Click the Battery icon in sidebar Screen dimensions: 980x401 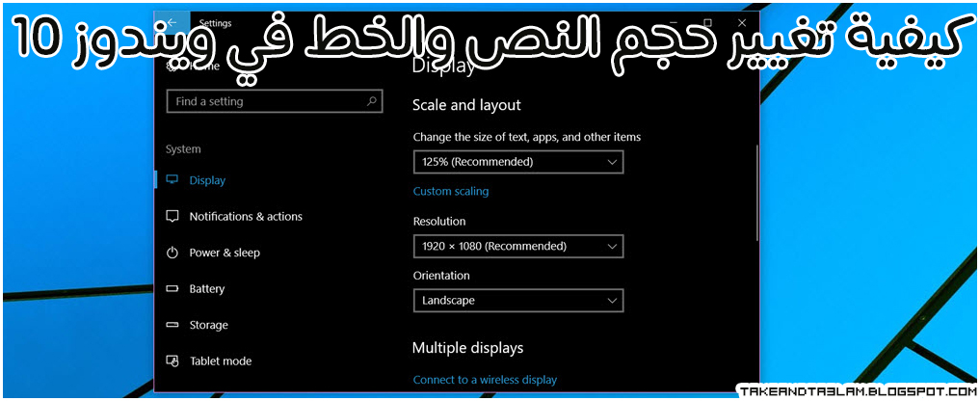point(172,289)
